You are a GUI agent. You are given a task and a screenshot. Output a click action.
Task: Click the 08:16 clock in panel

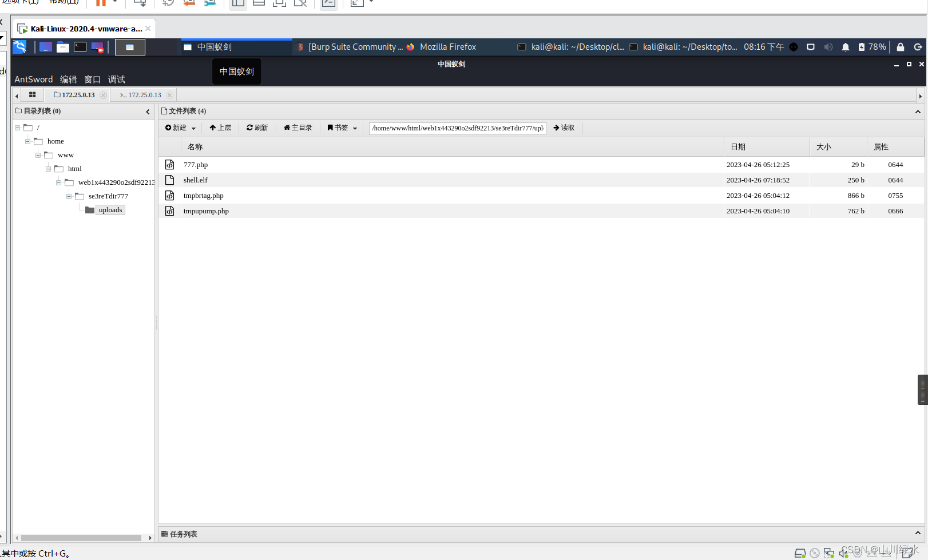[764, 47]
